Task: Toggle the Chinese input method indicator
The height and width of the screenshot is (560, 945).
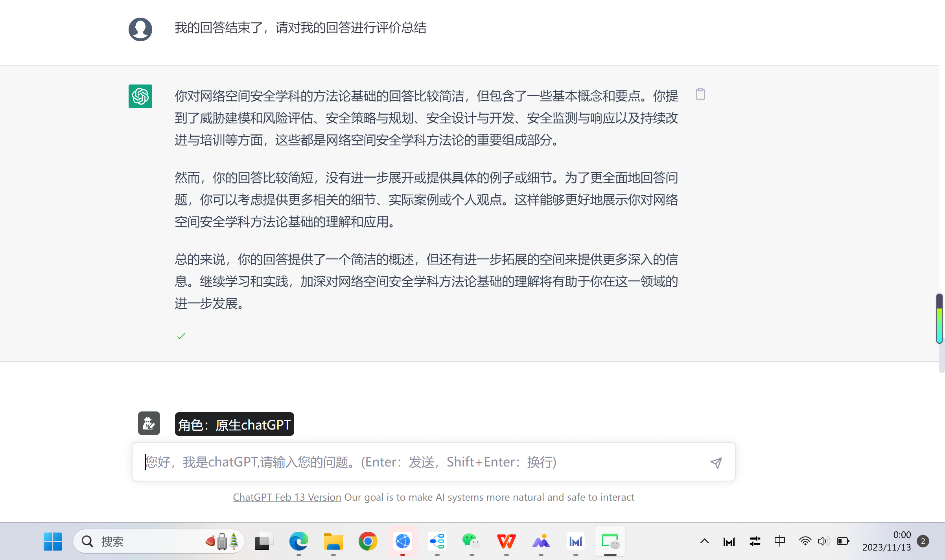Action: pos(779,542)
